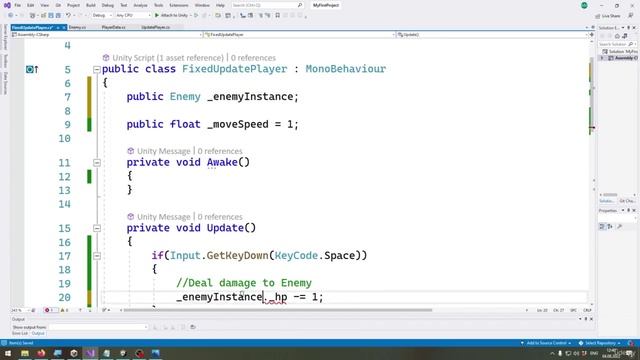Click the Solution Explorer search box
The image size is (640, 360).
617,44
